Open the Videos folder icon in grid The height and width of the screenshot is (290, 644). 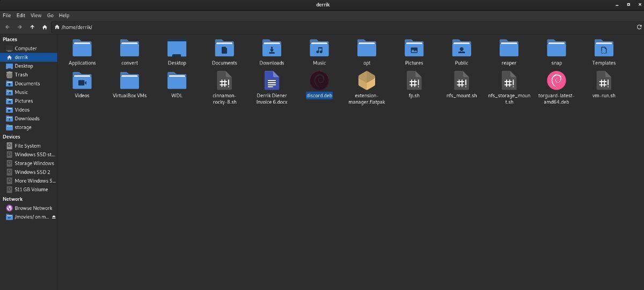click(x=82, y=81)
